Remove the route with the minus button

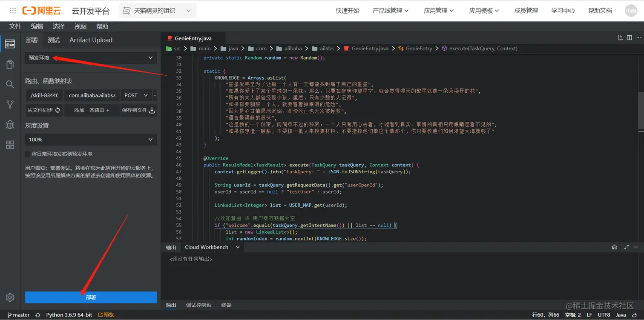(x=155, y=95)
